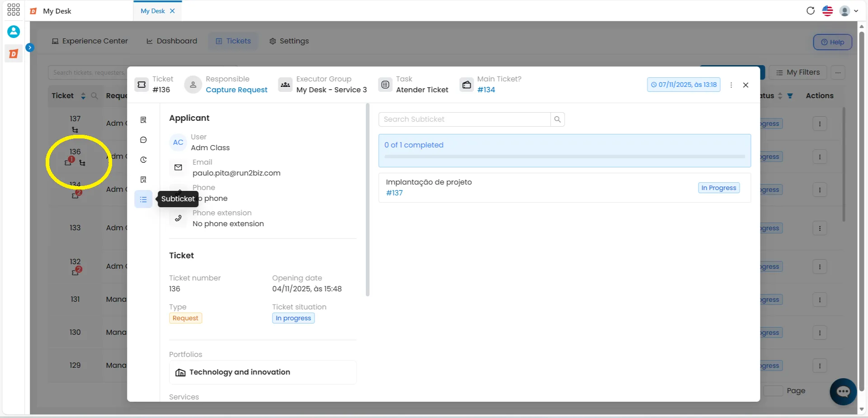868x418 pixels.
Task: Open the Experience Center tab
Action: tap(90, 41)
